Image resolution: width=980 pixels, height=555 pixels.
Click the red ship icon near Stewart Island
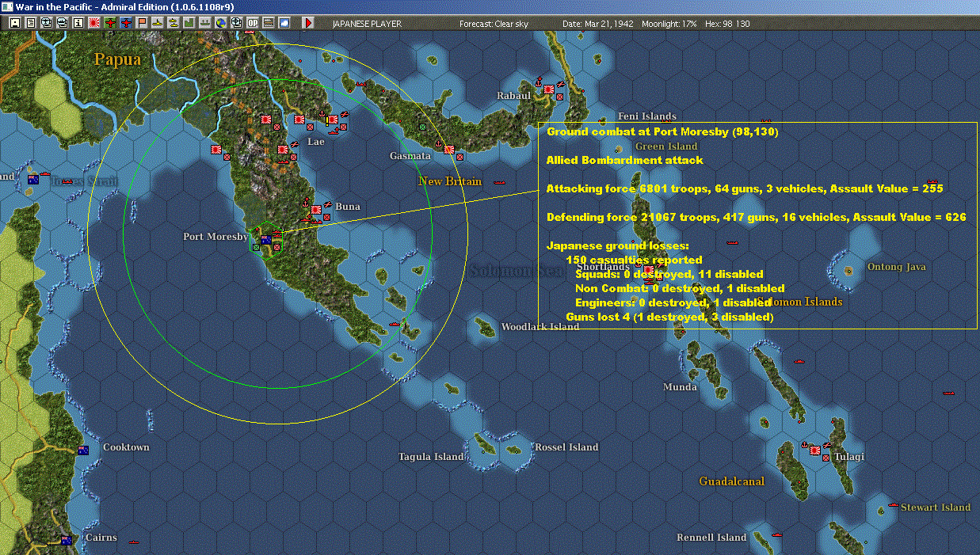893,504
